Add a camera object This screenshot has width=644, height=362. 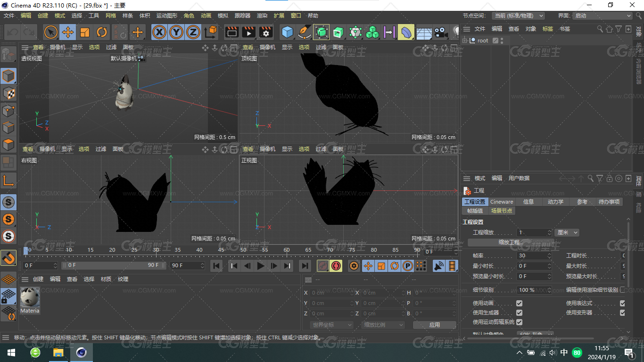coord(440,32)
